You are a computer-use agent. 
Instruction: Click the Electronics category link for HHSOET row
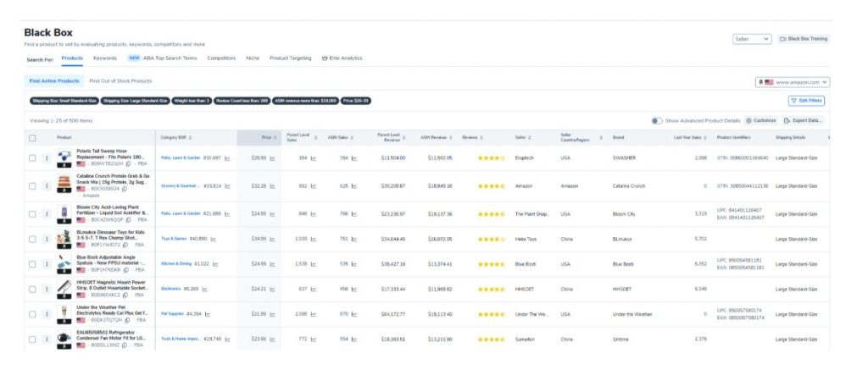tap(171, 290)
